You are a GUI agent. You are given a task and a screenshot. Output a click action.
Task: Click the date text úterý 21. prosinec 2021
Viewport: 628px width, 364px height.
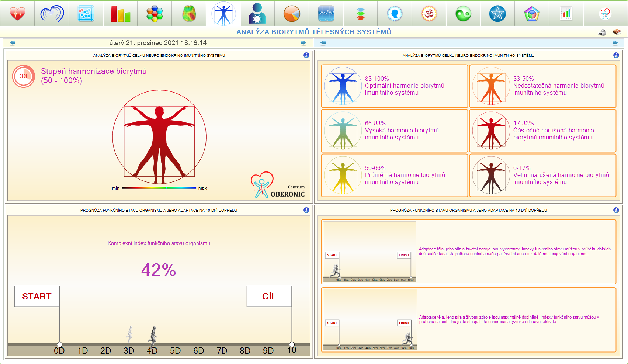pyautogui.click(x=158, y=43)
